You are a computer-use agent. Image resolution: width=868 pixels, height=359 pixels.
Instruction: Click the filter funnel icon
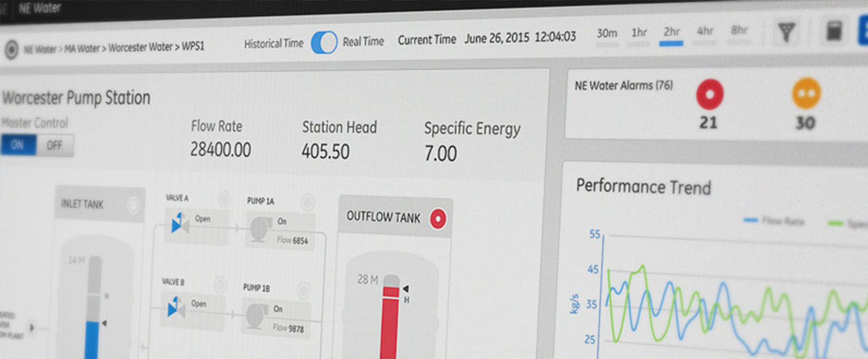tap(787, 34)
